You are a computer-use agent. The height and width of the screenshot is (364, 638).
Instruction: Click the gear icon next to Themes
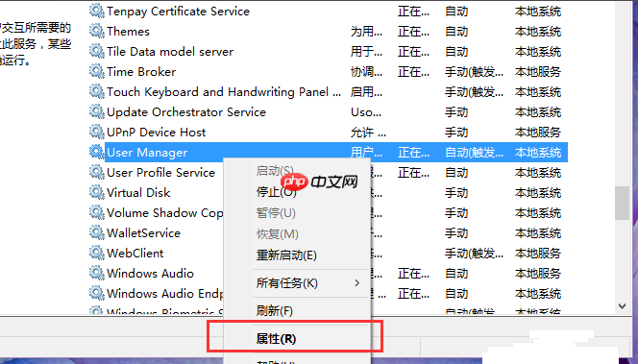[97, 31]
